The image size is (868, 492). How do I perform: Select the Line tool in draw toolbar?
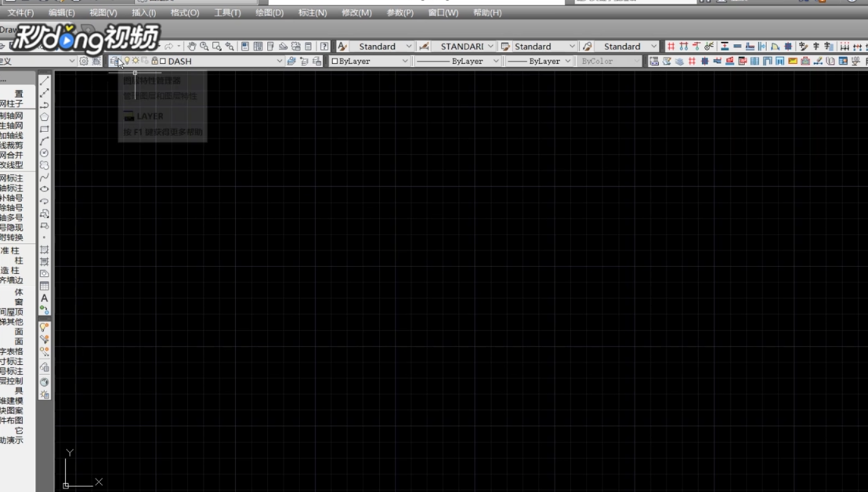[44, 81]
